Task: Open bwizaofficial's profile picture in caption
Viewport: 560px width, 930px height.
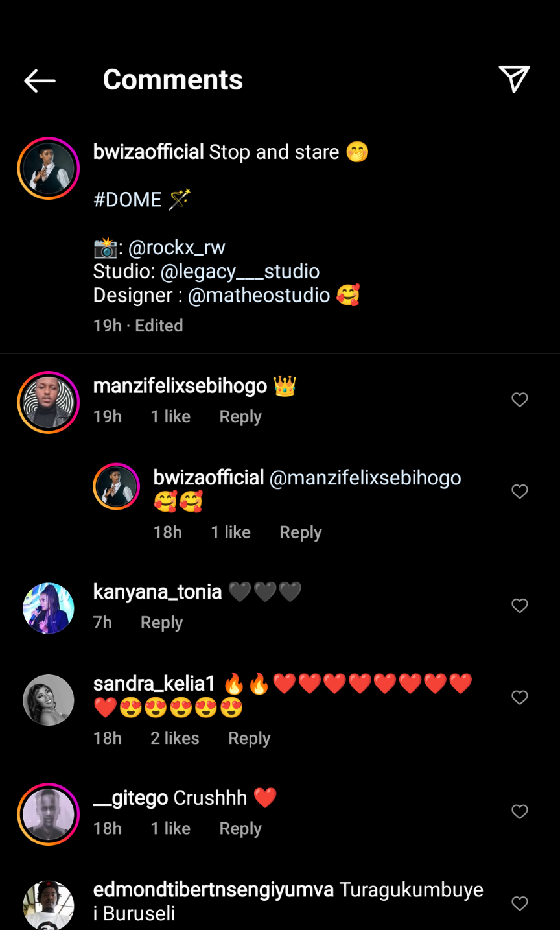Action: tap(49, 169)
